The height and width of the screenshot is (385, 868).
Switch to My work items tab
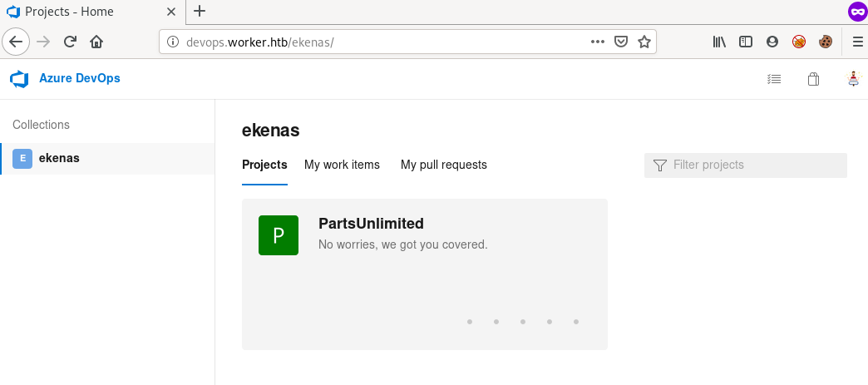[342, 165]
